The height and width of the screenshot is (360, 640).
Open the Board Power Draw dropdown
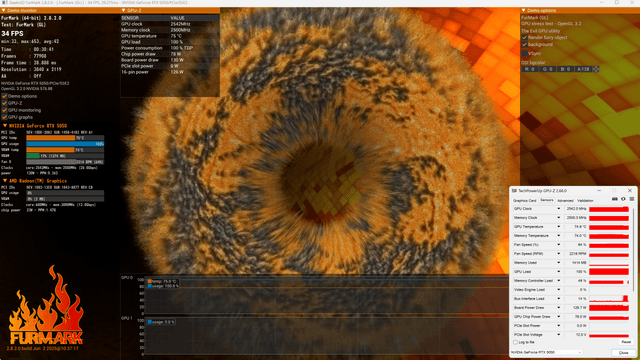tap(559, 307)
